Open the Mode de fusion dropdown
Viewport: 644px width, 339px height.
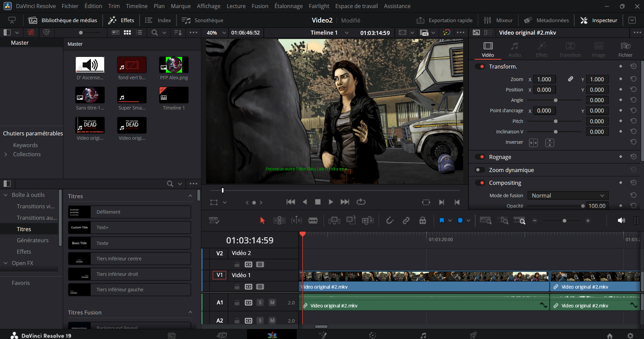(568, 196)
